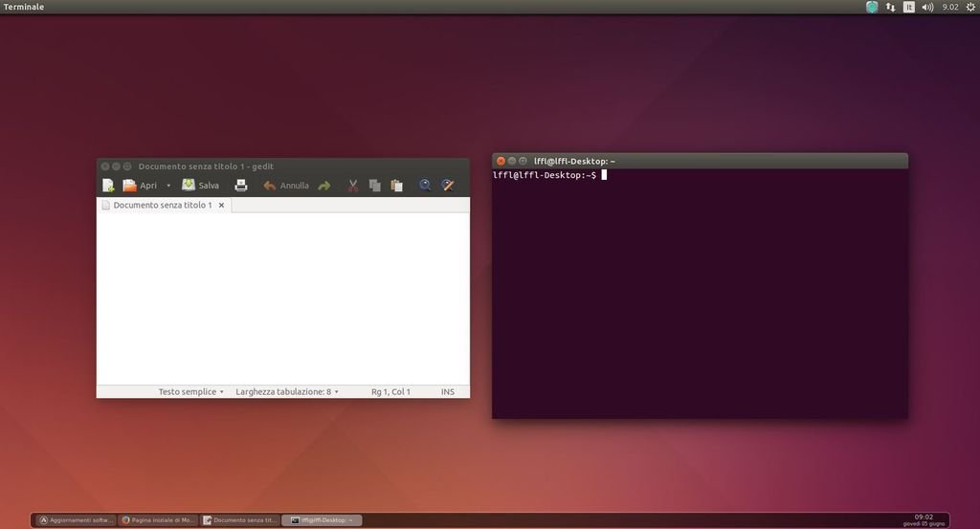Click the Apri open-file button
Image resolution: width=980 pixels, height=529 pixels.
coord(140,186)
